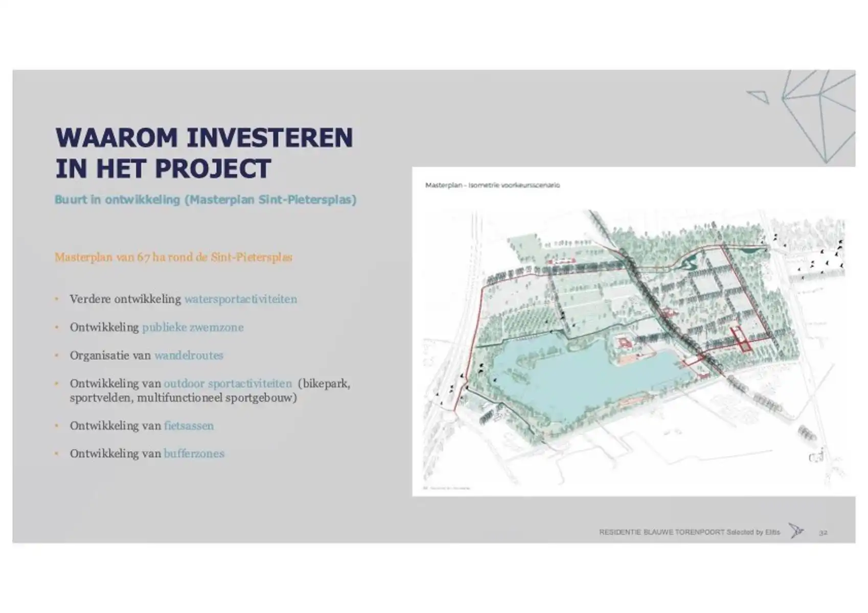Click the bullet marker beside 'Ontwikkeling van bufferzones'
Image resolution: width=868 pixels, height=613 pixels.
coord(57,453)
